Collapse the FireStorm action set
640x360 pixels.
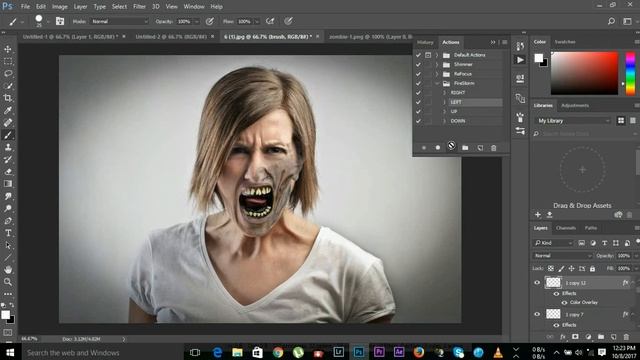(x=437, y=83)
